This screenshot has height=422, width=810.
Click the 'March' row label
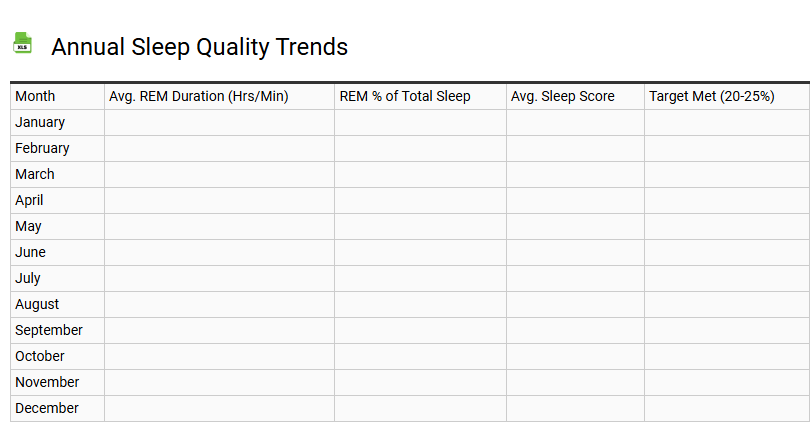coord(35,174)
